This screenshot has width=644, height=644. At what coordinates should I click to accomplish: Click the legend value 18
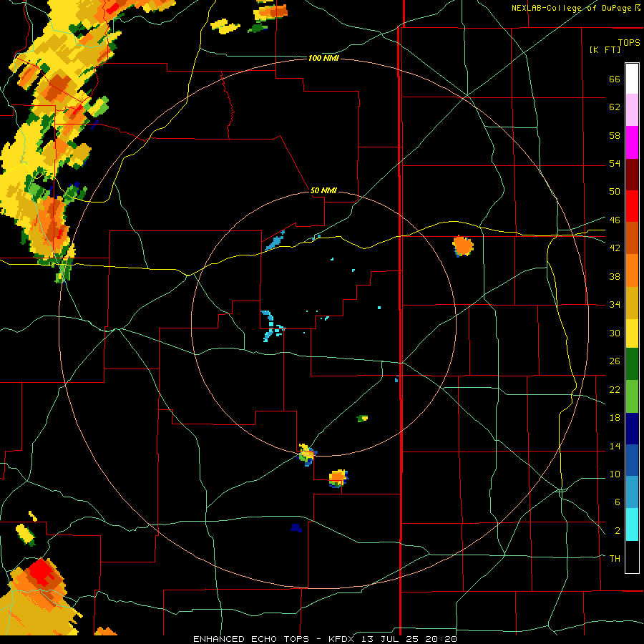point(615,418)
